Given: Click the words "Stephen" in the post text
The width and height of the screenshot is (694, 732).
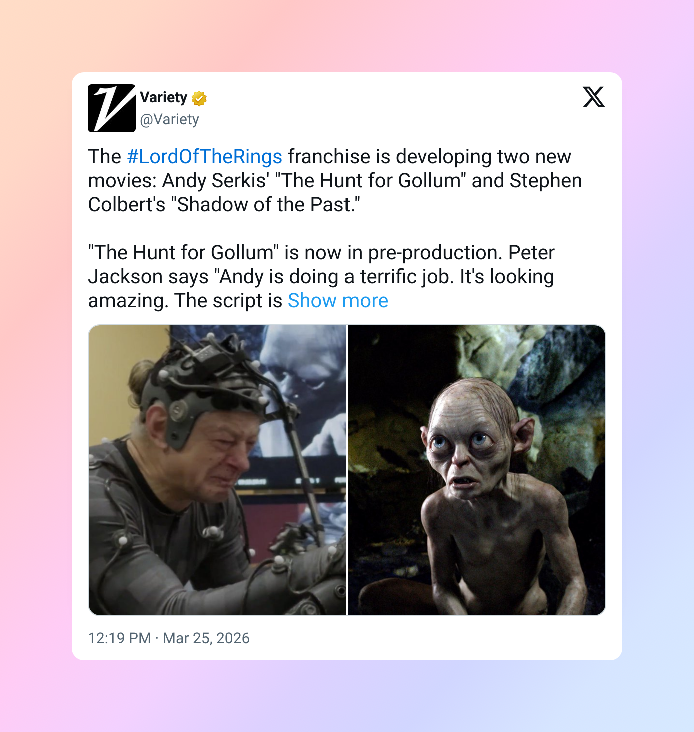Looking at the screenshot, I should click(x=546, y=181).
